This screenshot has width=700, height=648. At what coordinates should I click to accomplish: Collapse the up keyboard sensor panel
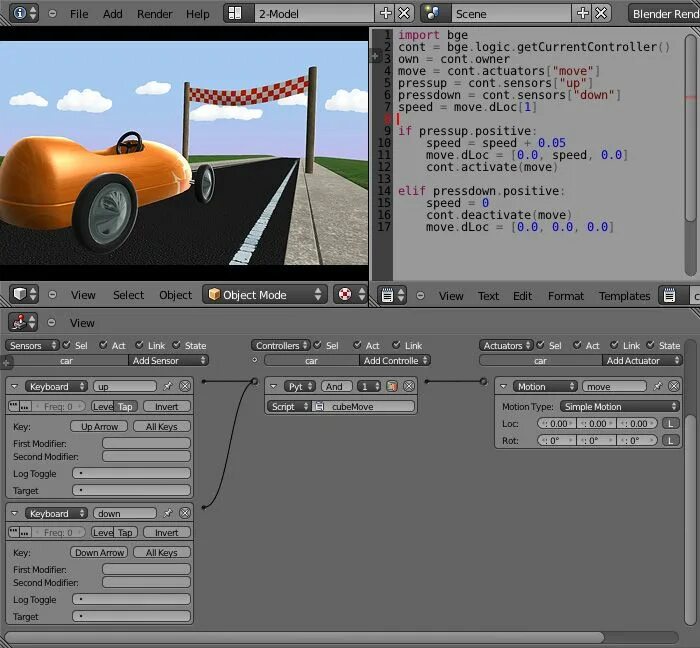coord(15,386)
